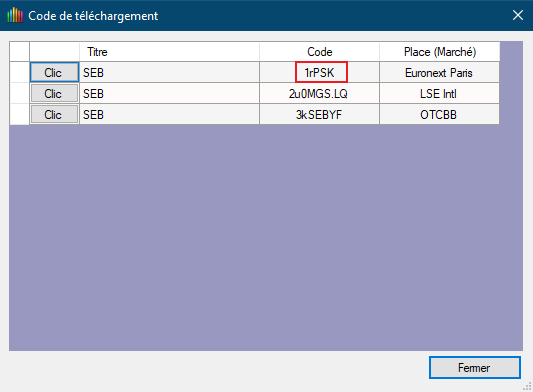Viewport: 533px width, 392px height.
Task: Select the Euronext Paris market cell
Action: pos(440,72)
